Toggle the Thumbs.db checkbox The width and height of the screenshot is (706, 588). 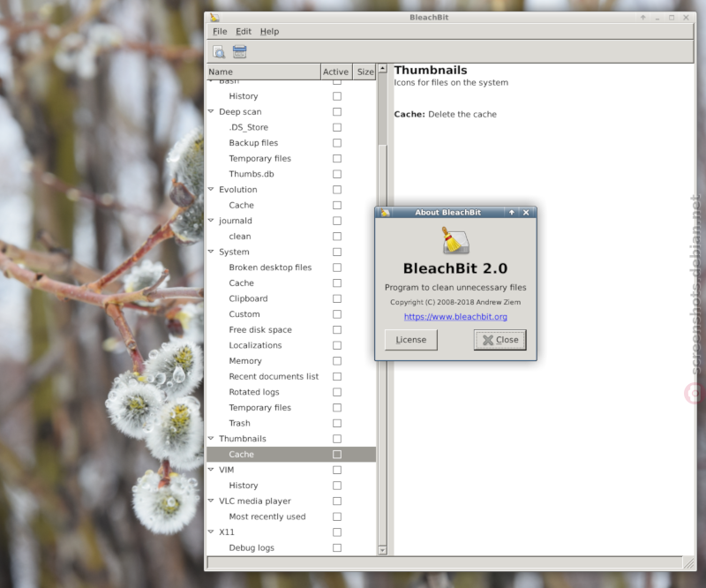(337, 174)
